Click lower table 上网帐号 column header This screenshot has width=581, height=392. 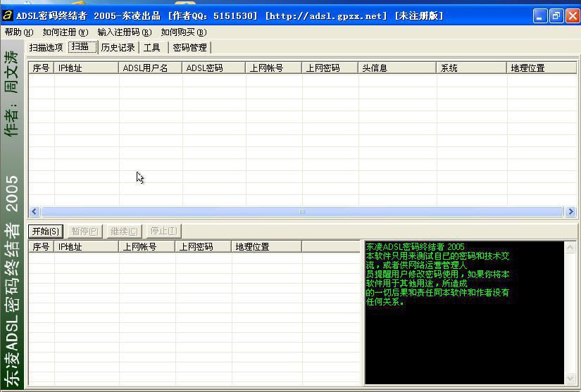147,247
